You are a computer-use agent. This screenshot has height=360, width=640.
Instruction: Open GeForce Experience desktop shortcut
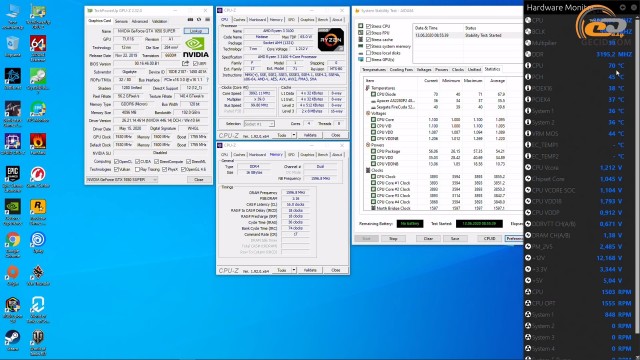[13, 211]
